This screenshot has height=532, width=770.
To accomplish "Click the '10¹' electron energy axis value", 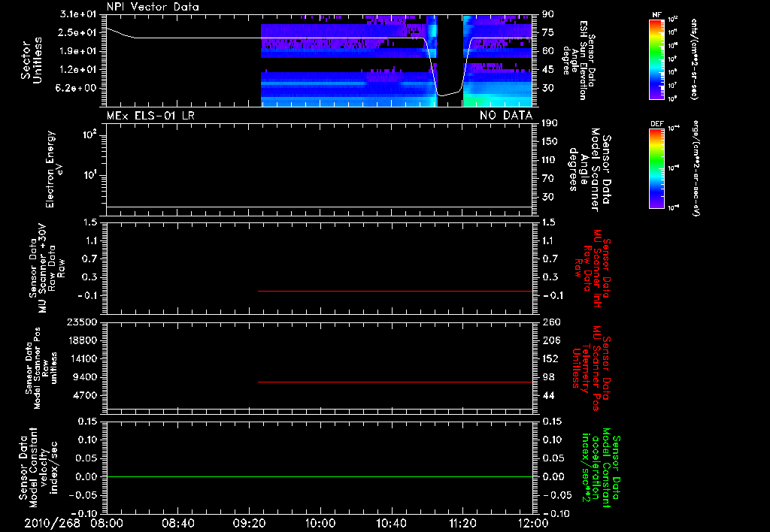I will pos(90,175).
